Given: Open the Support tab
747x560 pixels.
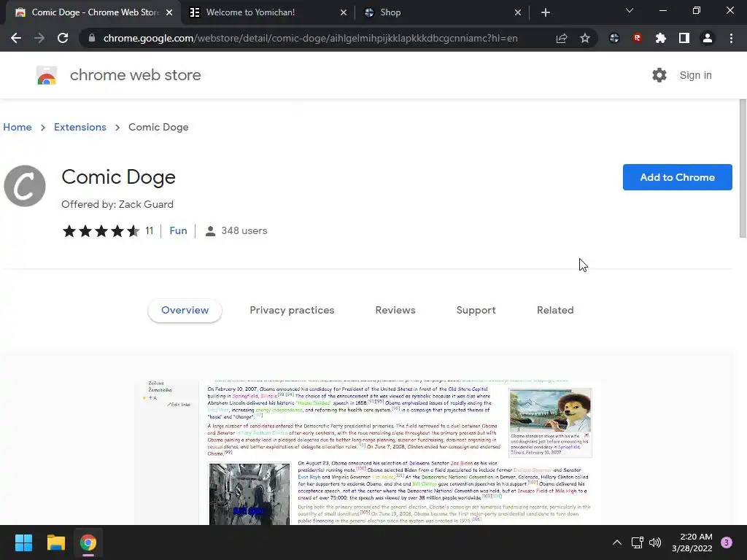Looking at the screenshot, I should 476,311.
